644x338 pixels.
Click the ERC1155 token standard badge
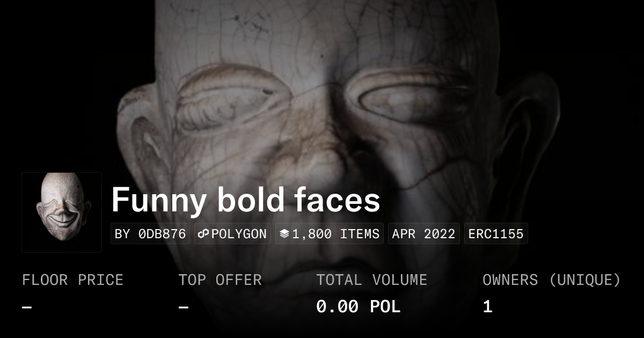[x=496, y=234]
